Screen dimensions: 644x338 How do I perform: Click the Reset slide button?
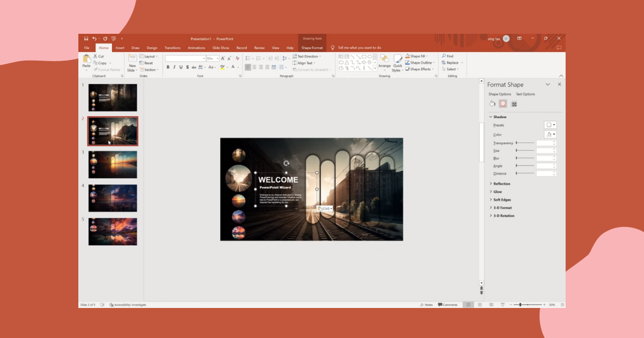pos(146,63)
